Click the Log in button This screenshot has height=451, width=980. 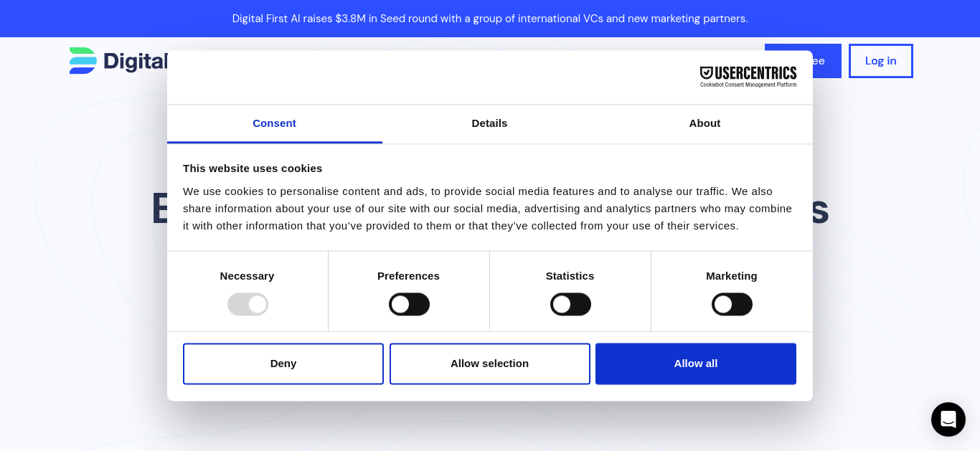(x=881, y=61)
